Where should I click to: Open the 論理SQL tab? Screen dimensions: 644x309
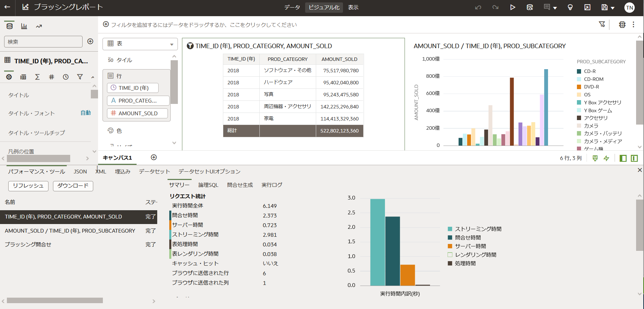click(208, 185)
